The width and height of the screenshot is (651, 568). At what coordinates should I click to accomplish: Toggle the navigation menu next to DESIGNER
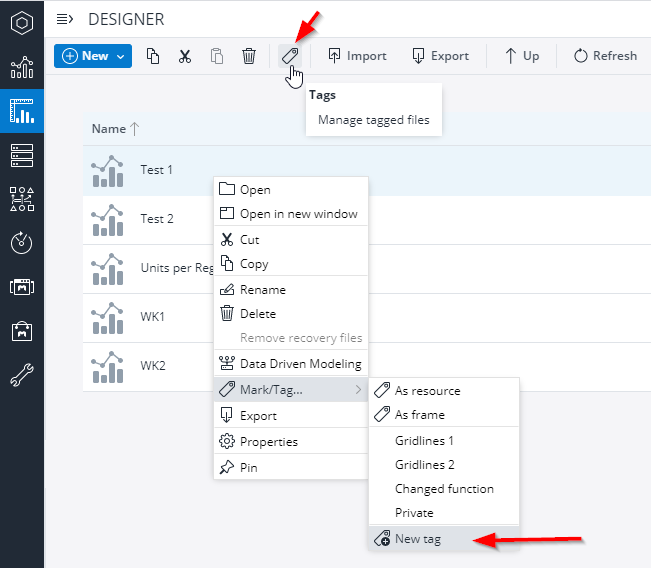[x=65, y=19]
